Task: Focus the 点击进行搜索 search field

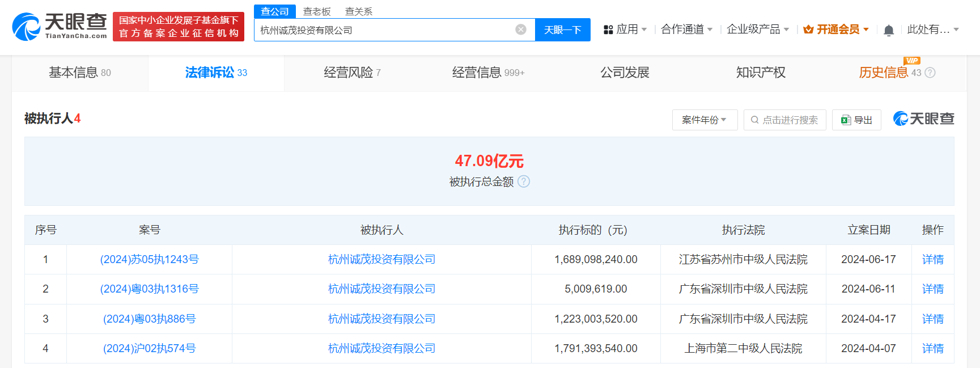Action: coord(784,120)
